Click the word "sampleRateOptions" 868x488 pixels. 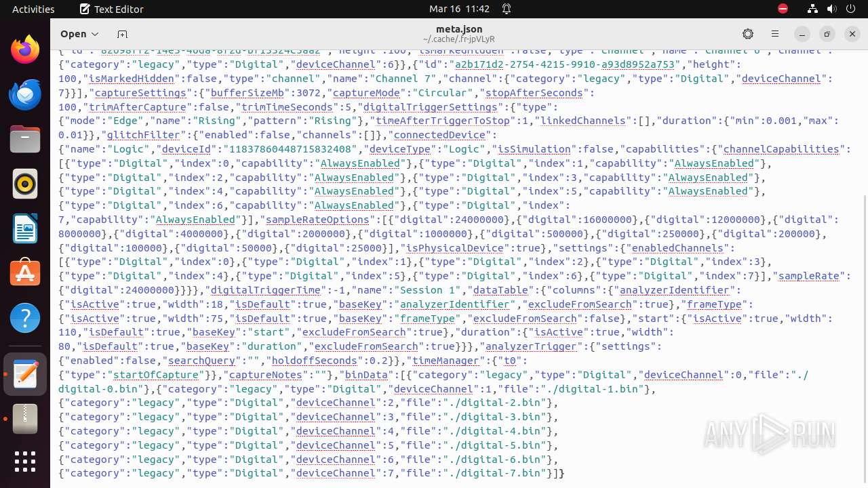(317, 220)
